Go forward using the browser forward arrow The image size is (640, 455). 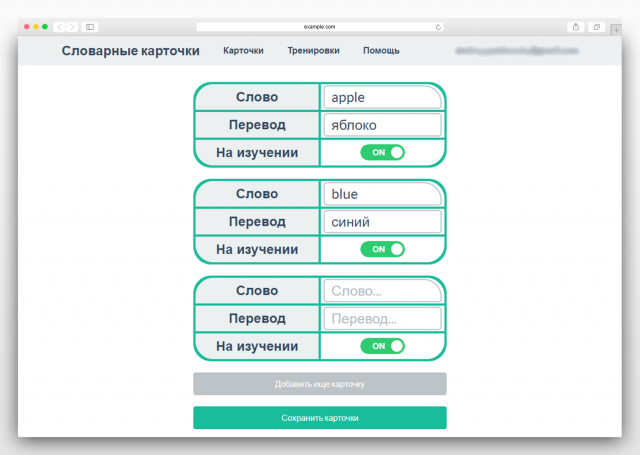click(72, 27)
